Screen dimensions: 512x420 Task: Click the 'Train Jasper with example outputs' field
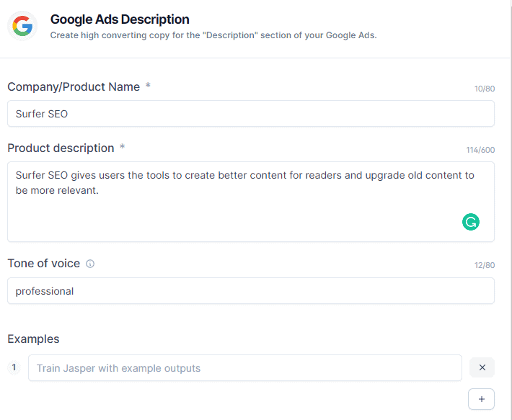tap(244, 367)
